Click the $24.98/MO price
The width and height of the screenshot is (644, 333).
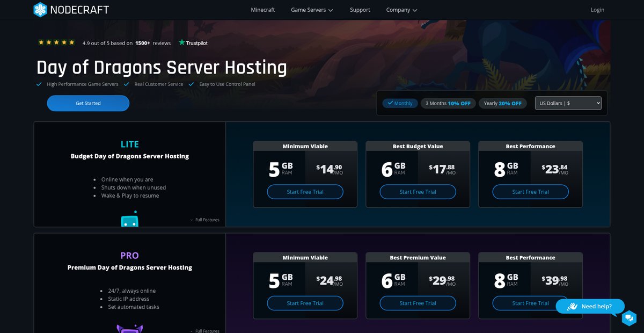tap(329, 280)
